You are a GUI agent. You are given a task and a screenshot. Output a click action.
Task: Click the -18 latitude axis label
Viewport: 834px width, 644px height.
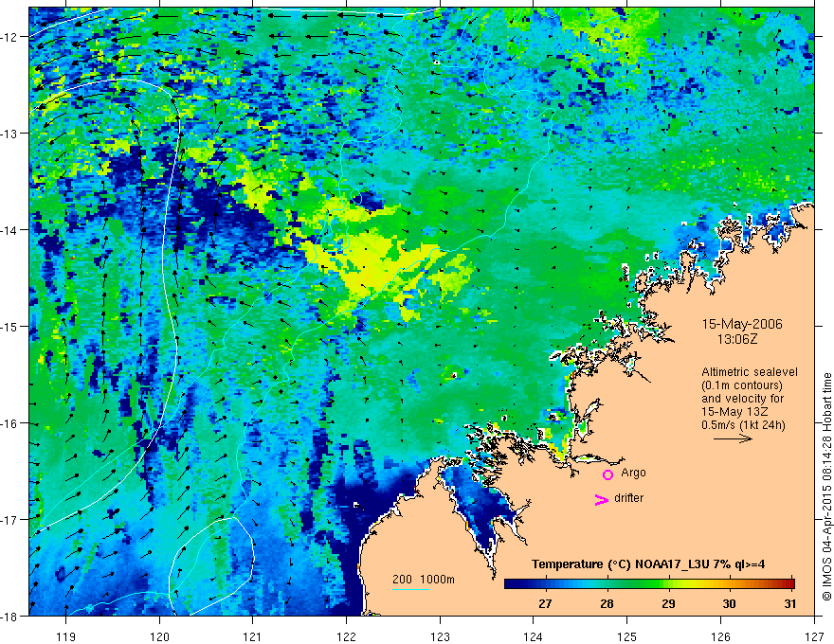[x=10, y=616]
